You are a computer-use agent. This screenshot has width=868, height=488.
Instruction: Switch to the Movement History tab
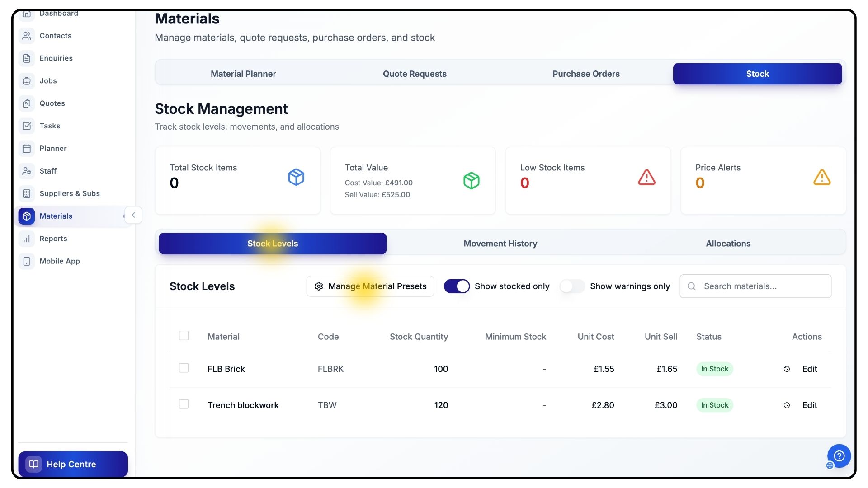pyautogui.click(x=500, y=244)
